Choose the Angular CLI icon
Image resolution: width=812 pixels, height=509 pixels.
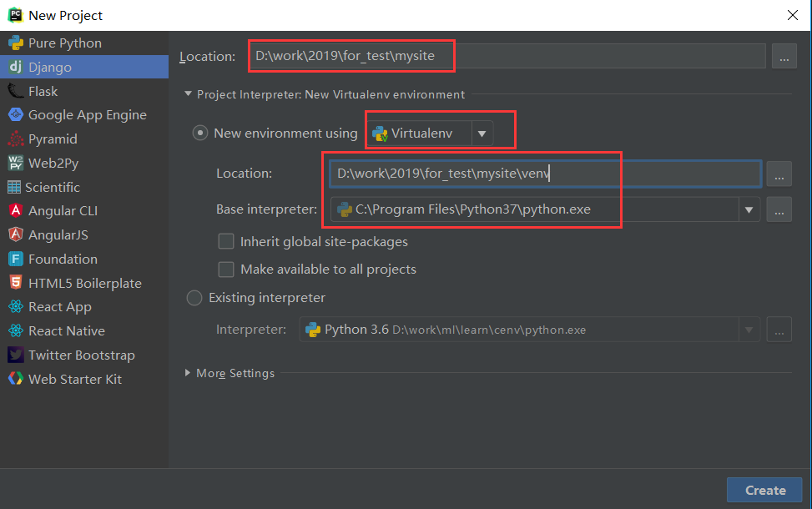(x=15, y=211)
